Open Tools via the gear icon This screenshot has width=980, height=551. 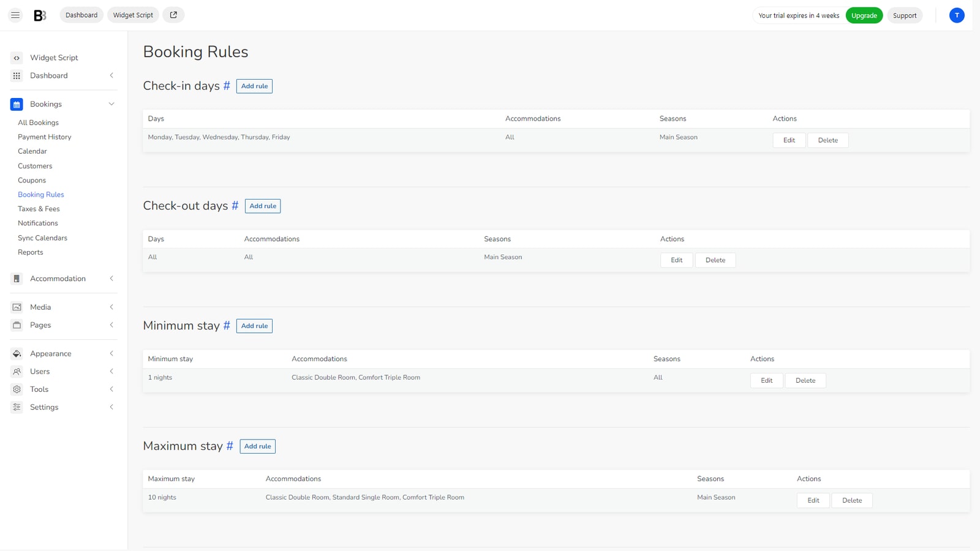[x=16, y=389]
